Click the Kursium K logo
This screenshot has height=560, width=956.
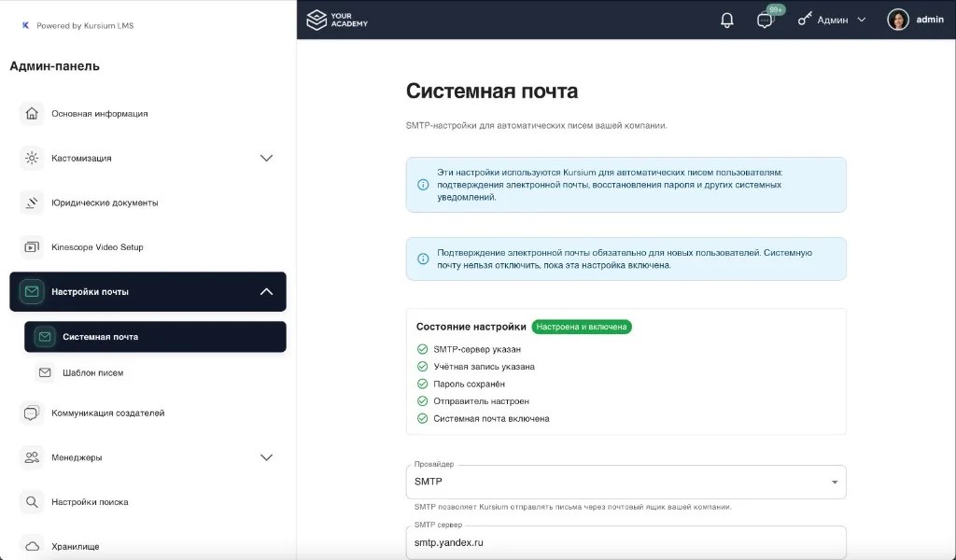pyautogui.click(x=25, y=25)
